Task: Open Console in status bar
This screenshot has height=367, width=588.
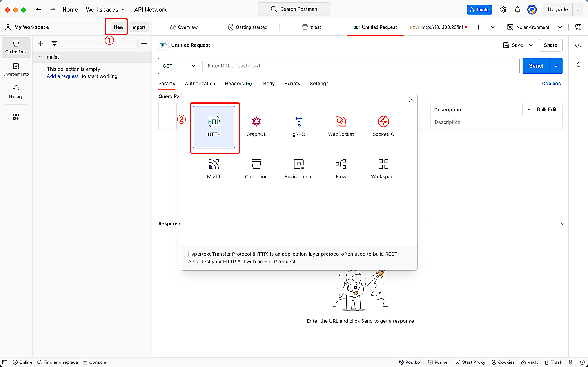Action: tap(94, 362)
